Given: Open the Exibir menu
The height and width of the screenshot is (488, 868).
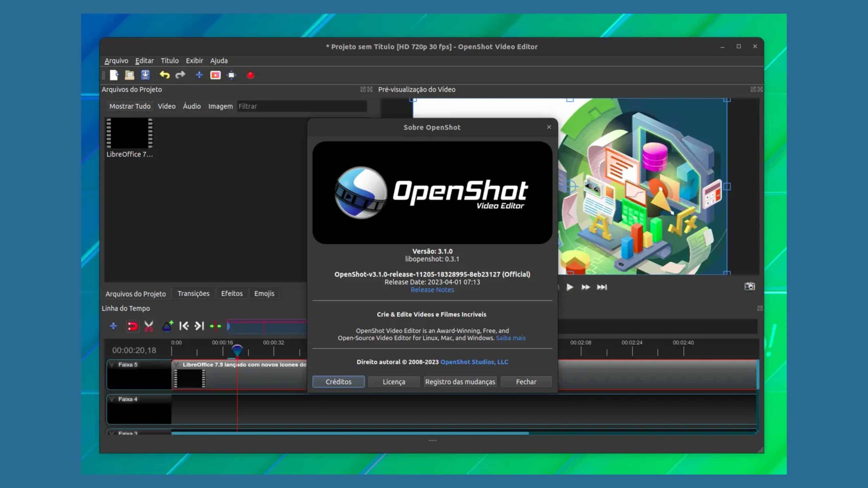Looking at the screenshot, I should pos(194,61).
